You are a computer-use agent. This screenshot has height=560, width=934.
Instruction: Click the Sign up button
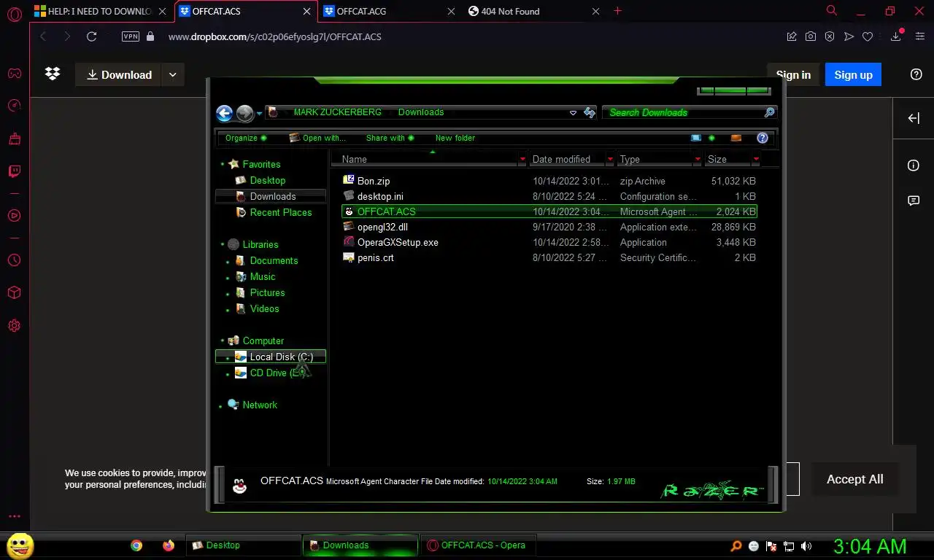853,74
